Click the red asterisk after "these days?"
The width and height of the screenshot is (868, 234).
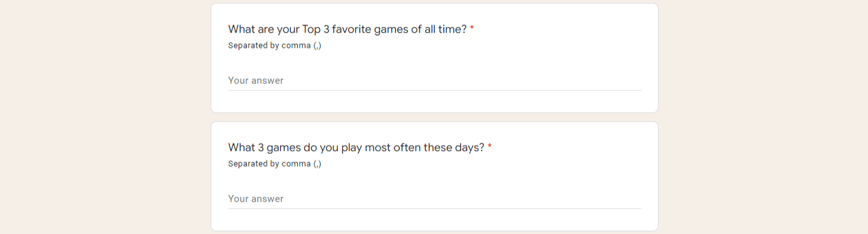[490, 147]
